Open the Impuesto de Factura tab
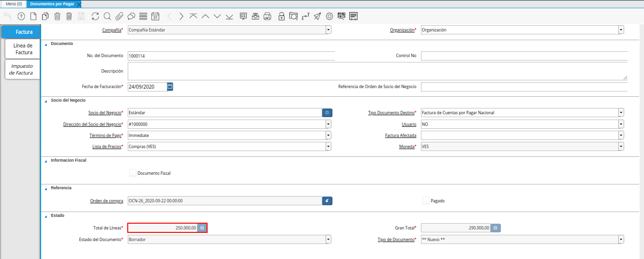This screenshot has height=259, width=644. pos(22,69)
